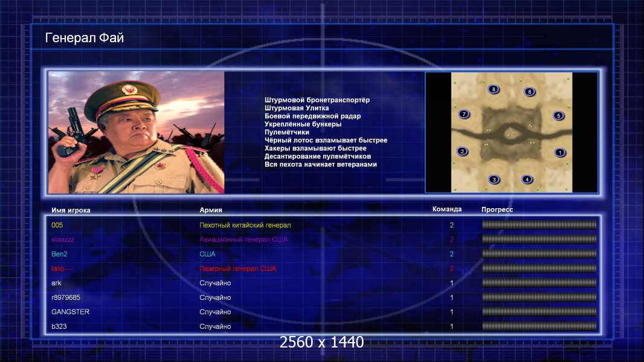Click ark's 'Случайно' army entry

[x=215, y=283]
